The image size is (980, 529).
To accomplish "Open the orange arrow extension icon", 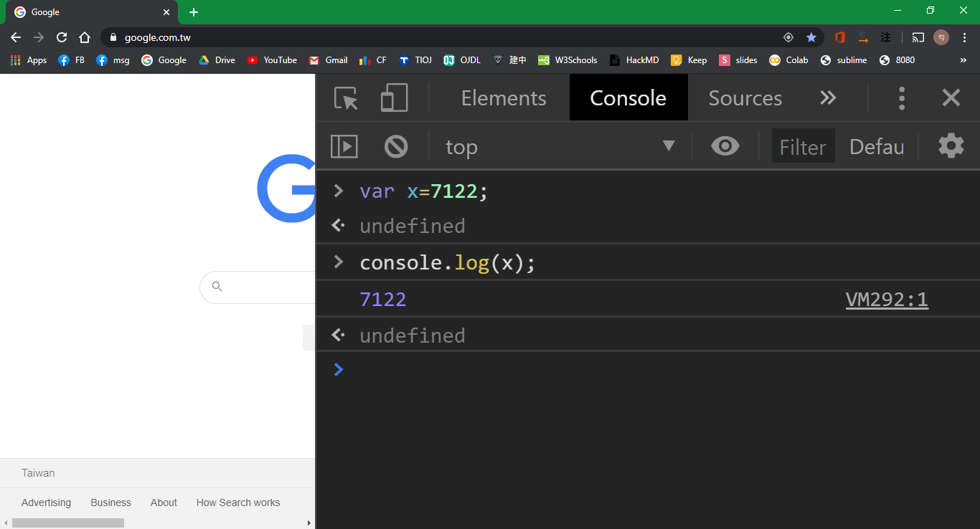I will pyautogui.click(x=864, y=37).
